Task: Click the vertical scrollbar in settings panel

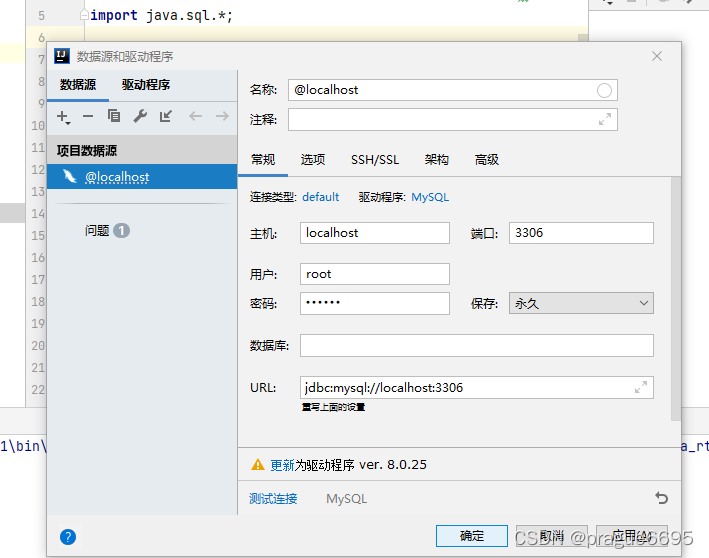Action: 676,298
